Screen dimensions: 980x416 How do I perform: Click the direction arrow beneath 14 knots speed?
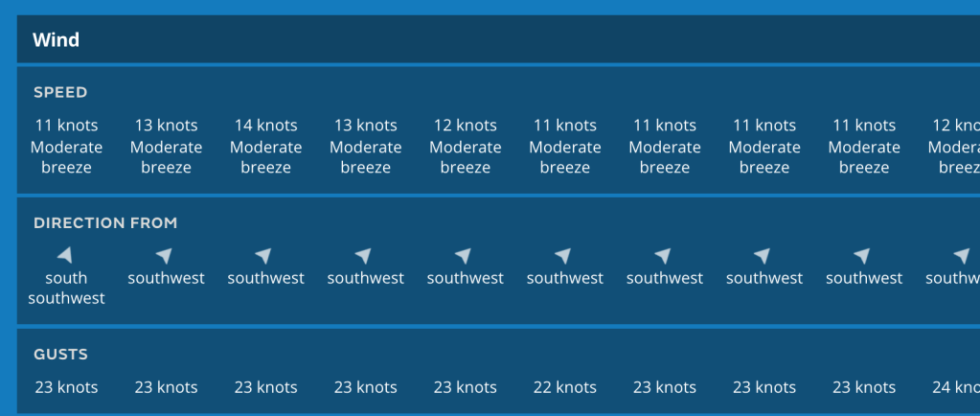(263, 256)
